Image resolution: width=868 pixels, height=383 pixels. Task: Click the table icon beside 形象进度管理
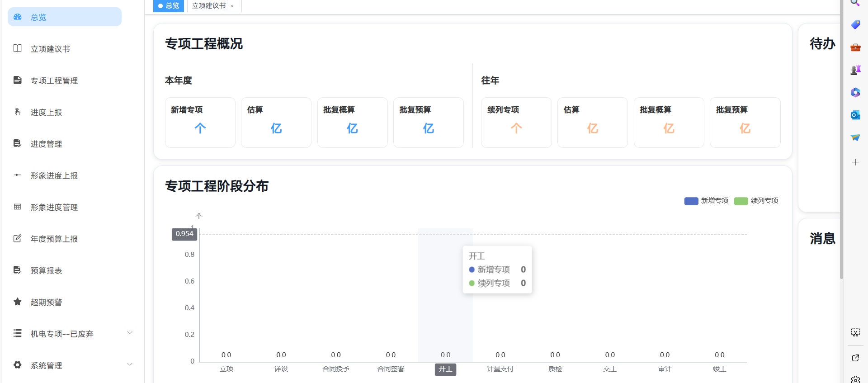tap(18, 207)
